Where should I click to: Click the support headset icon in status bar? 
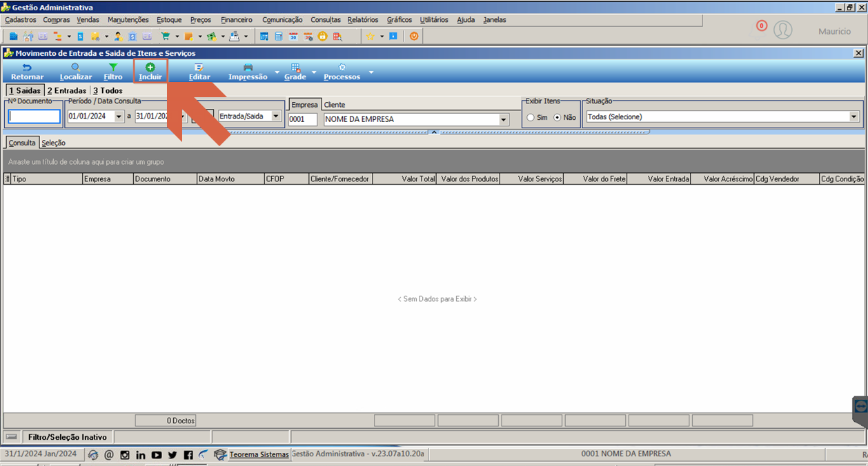(93, 455)
